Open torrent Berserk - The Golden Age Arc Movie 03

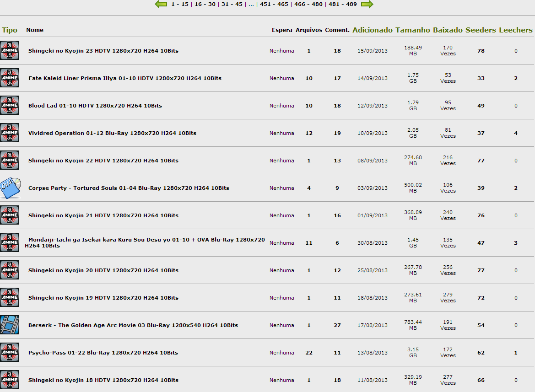coord(133,325)
